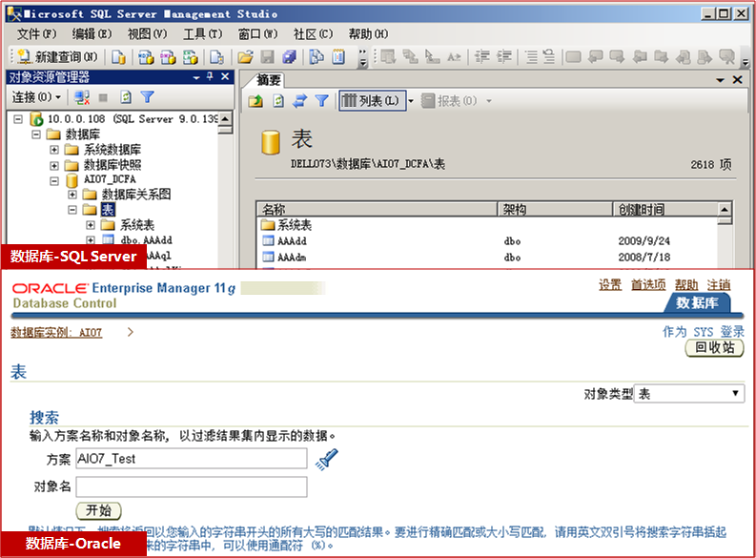
Task: Open the 视图(V) menu
Action: pyautogui.click(x=147, y=34)
